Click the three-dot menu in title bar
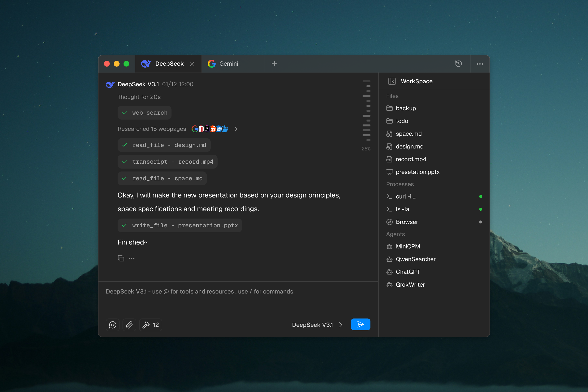Screen dimensions: 588x392 click(480, 64)
